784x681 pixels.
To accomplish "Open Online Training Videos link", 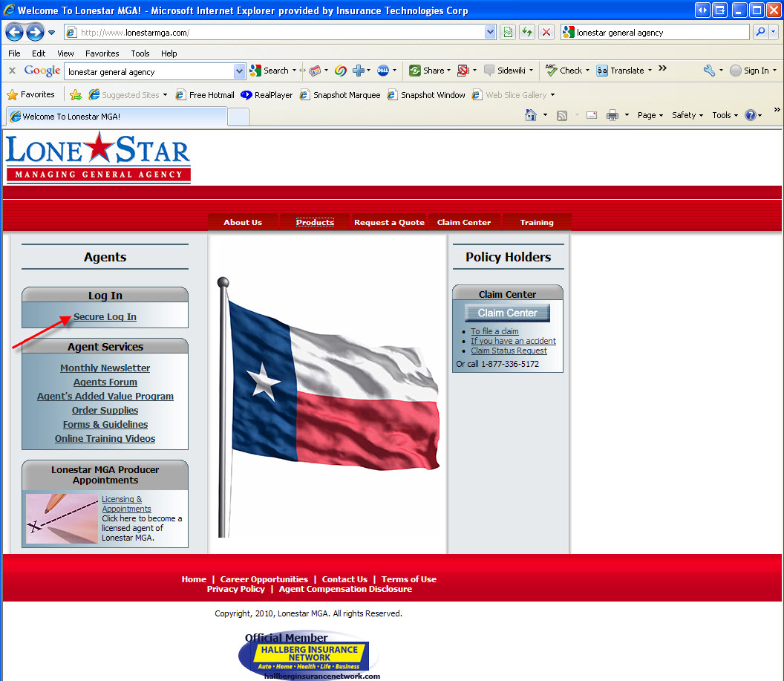I will pos(105,438).
